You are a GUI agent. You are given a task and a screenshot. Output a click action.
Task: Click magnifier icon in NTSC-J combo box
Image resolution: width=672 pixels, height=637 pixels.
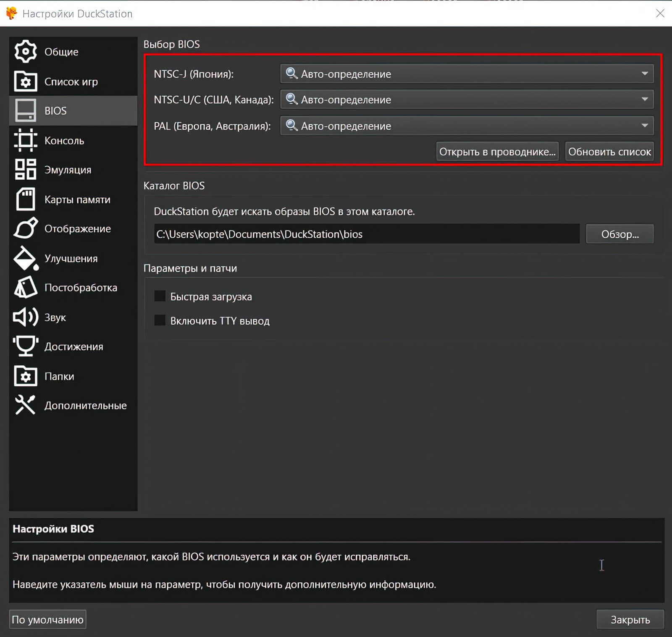coord(291,73)
